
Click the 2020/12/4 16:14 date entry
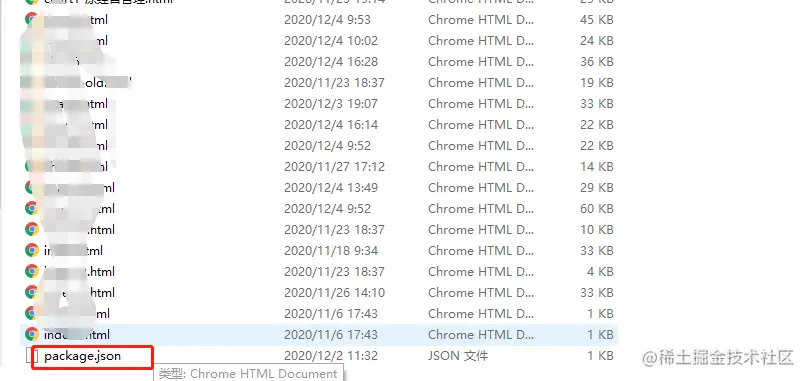pyautogui.click(x=331, y=125)
